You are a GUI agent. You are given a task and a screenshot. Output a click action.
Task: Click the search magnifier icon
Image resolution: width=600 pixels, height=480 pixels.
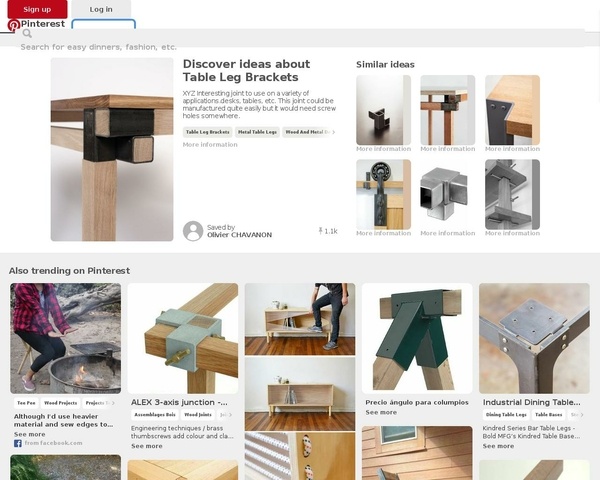(x=28, y=33)
